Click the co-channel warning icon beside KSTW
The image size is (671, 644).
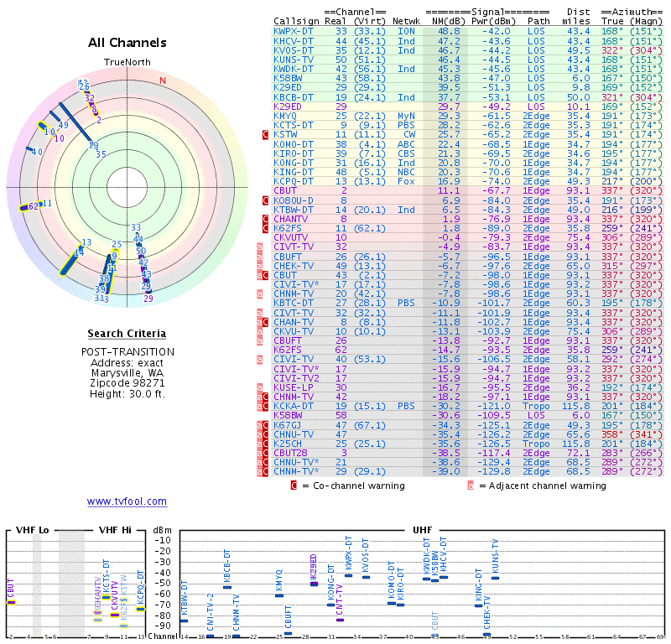pyautogui.click(x=265, y=135)
